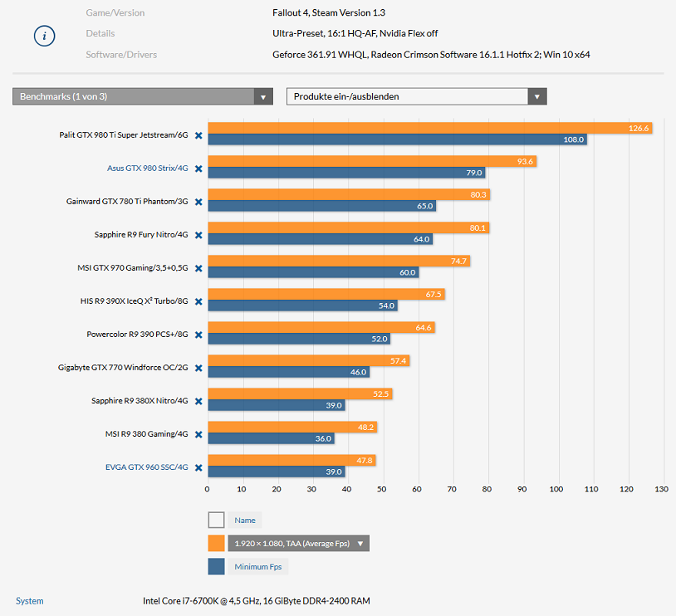Click the blue 108.0 minimum fps bar
The height and width of the screenshot is (616, 676).
[x=398, y=139]
